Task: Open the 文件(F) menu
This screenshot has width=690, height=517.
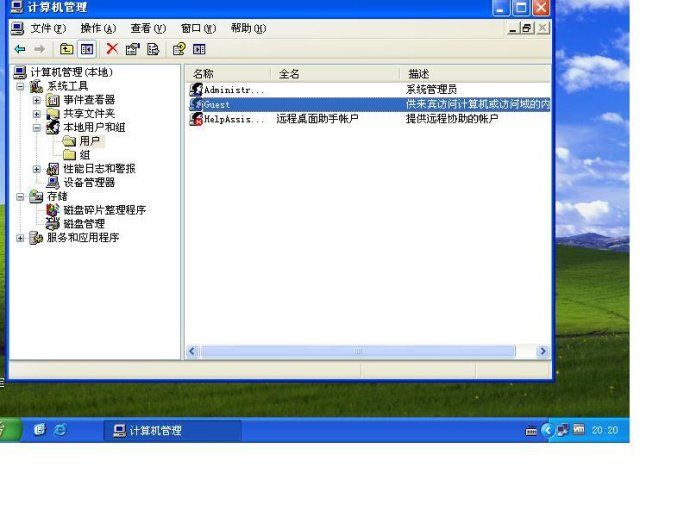Action: pyautogui.click(x=48, y=29)
